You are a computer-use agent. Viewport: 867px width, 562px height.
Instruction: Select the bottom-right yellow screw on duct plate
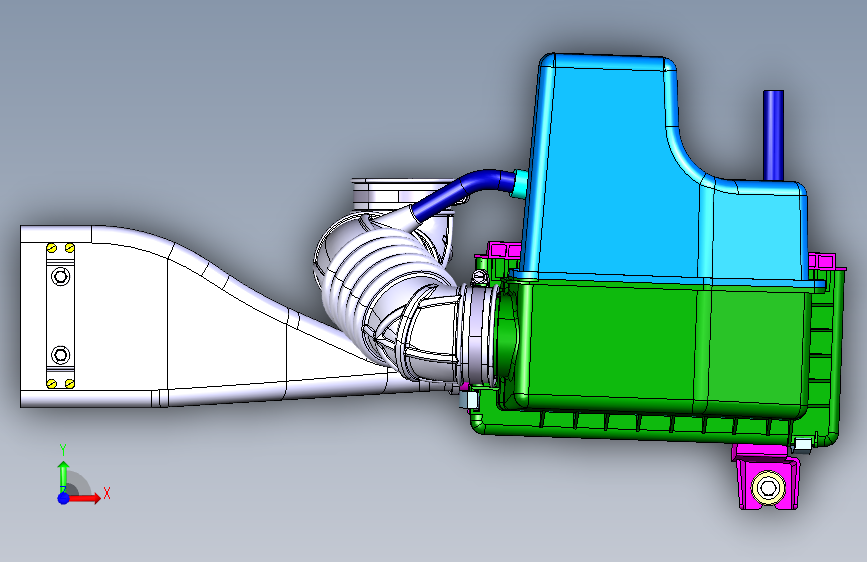(x=70, y=383)
